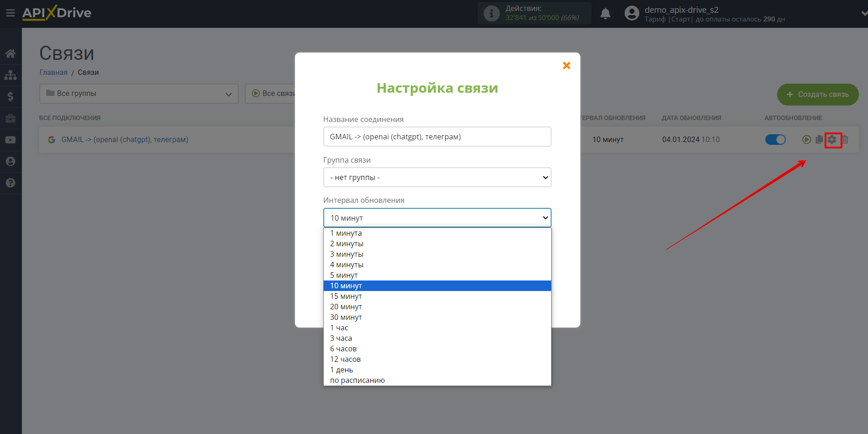The height and width of the screenshot is (434, 868).
Task: Click the demo_apix-drive_s2 account name
Action: tap(681, 10)
